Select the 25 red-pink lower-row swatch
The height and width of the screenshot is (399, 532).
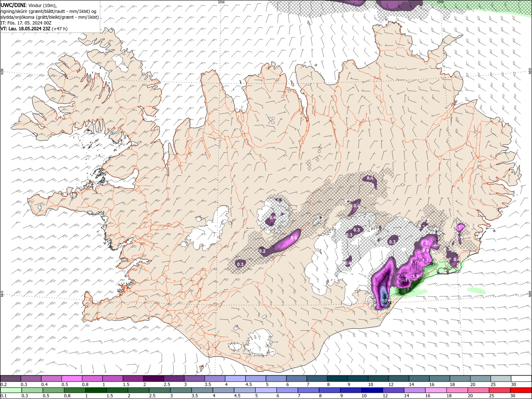point(499,390)
